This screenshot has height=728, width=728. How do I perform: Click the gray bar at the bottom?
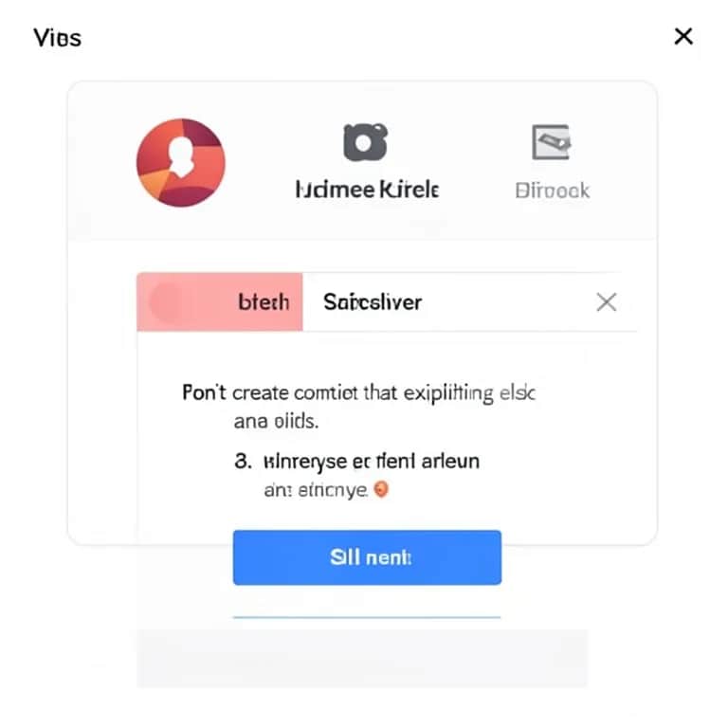(362, 658)
